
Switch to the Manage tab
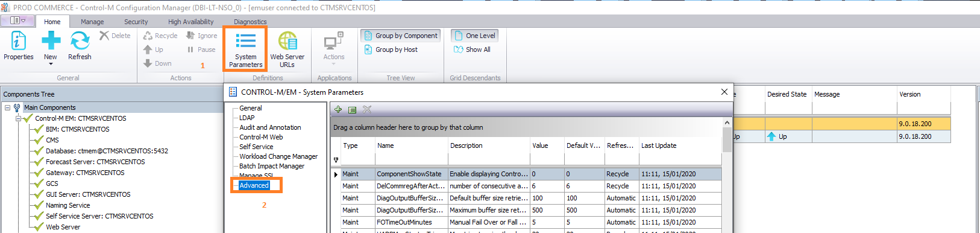tap(92, 22)
